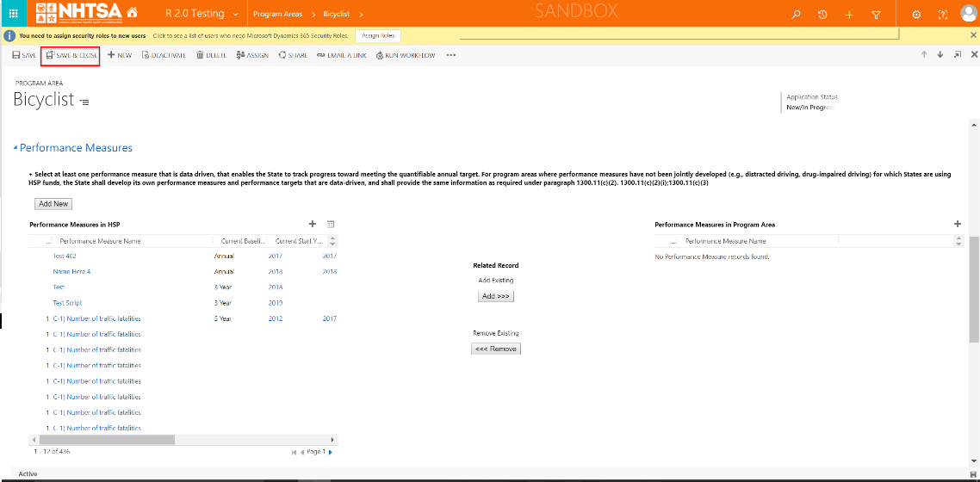
Task: Open the help question mark icon
Action: (943, 15)
